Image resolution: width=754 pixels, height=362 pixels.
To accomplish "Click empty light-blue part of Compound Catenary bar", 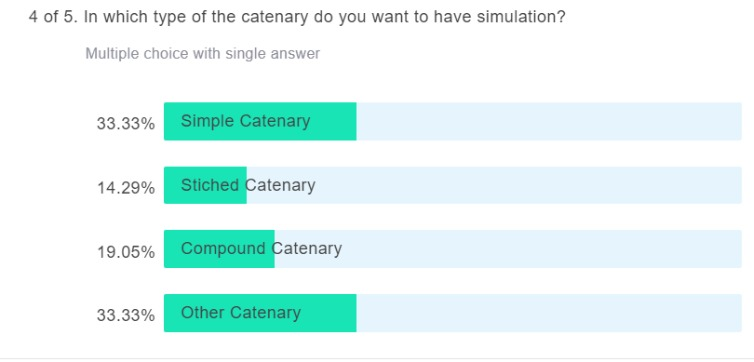I will [542, 249].
